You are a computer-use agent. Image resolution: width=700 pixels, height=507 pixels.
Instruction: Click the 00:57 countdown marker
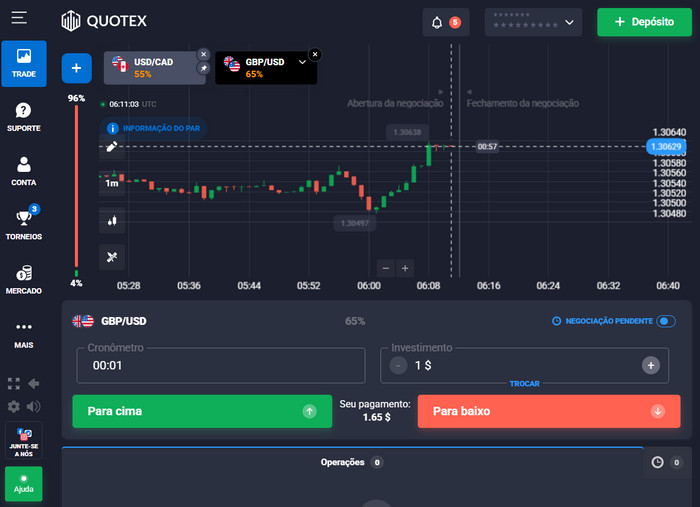coord(487,146)
